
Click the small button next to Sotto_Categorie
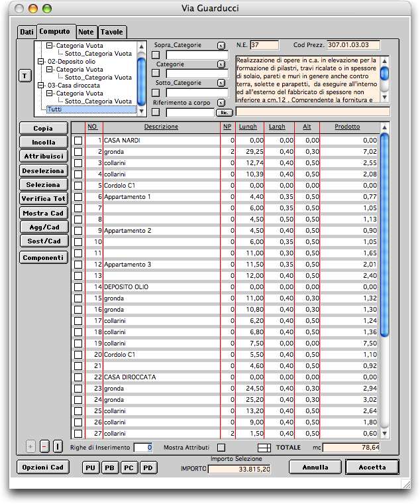(x=221, y=83)
